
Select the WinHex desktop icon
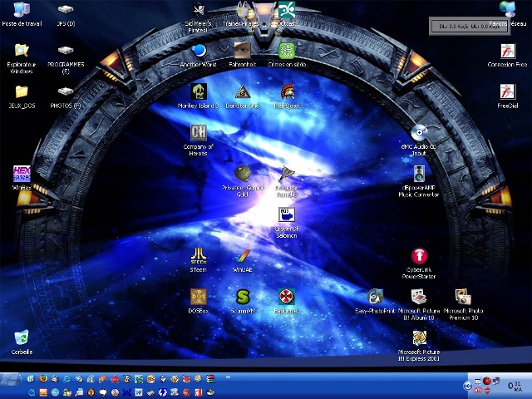(22, 178)
